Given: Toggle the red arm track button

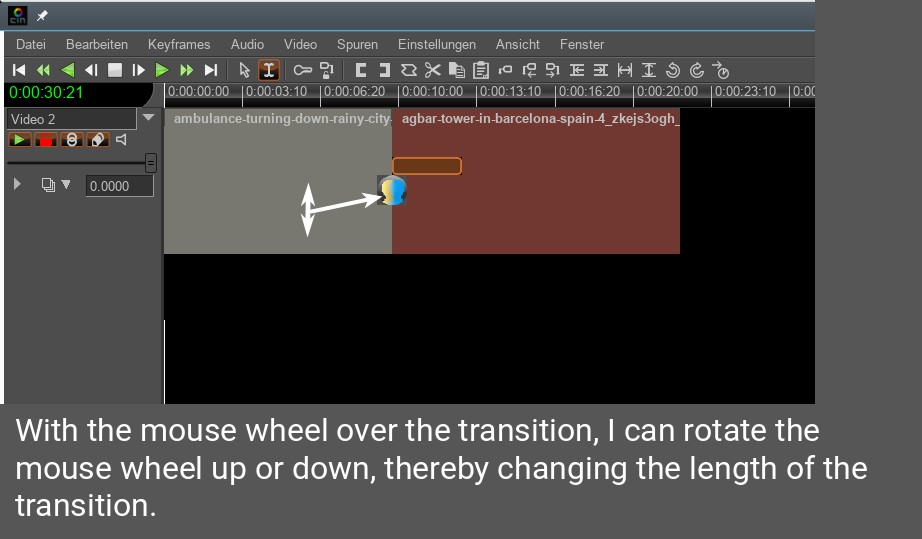Looking at the screenshot, I should [45, 140].
